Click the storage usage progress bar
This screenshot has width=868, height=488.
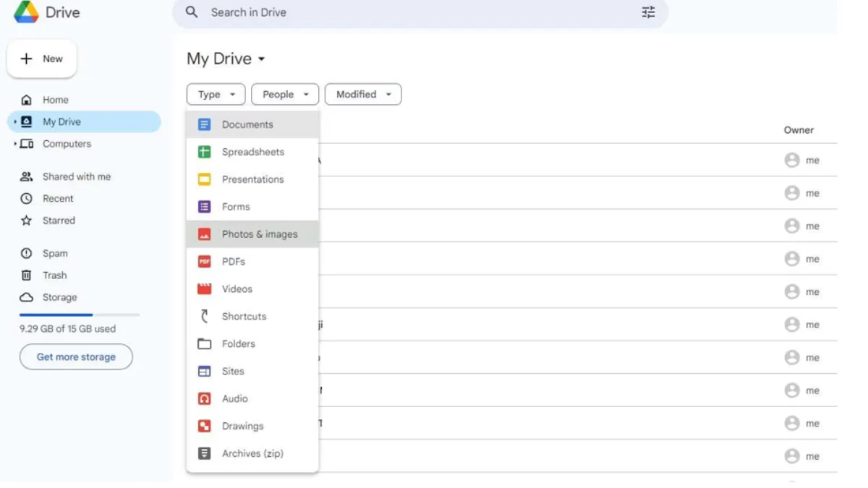[x=79, y=314]
